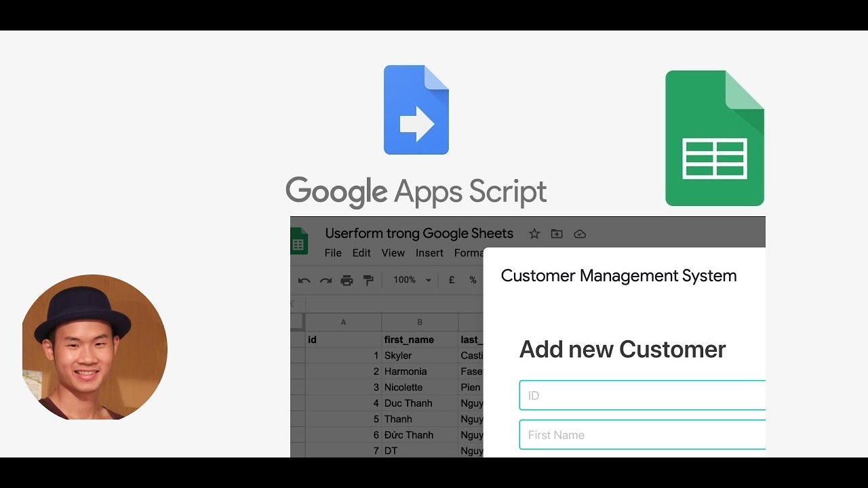
Task: Click the 'Google Apps Script' logo text
Action: click(x=416, y=192)
